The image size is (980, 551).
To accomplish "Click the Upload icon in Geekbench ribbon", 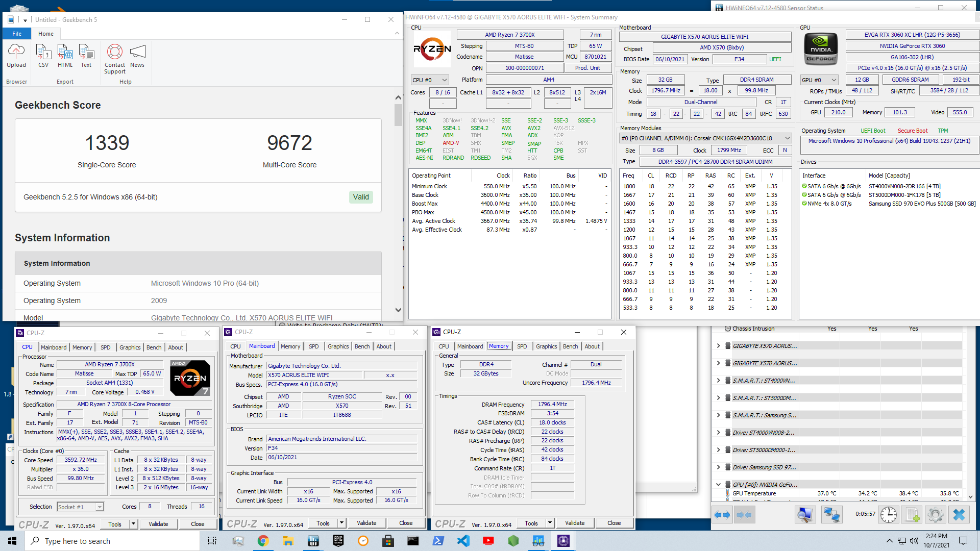I will [x=16, y=56].
